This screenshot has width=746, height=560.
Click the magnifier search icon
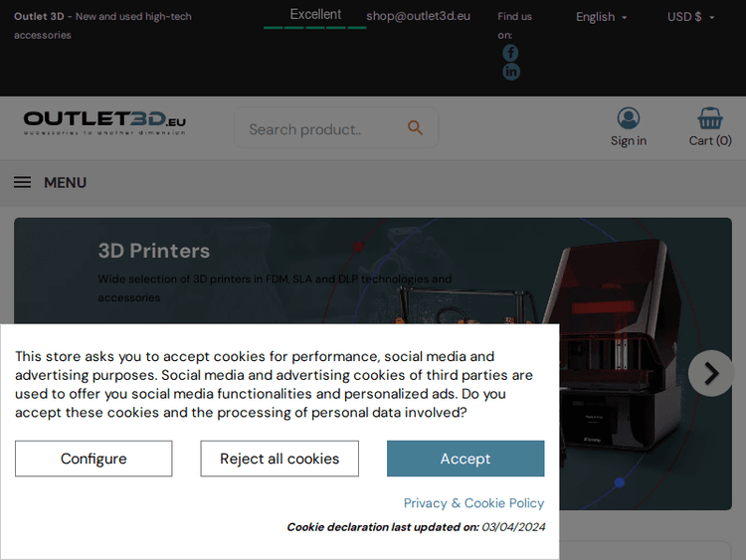tap(415, 128)
